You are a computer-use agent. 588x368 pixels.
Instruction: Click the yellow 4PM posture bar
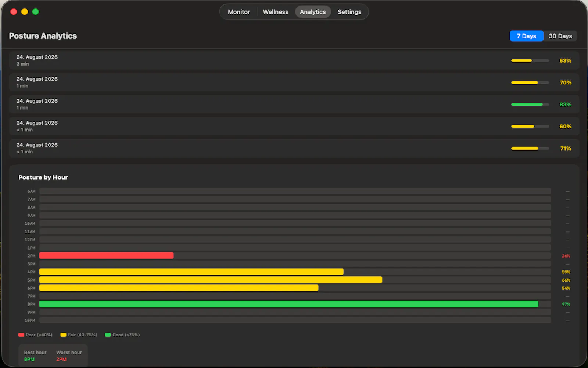coord(191,272)
